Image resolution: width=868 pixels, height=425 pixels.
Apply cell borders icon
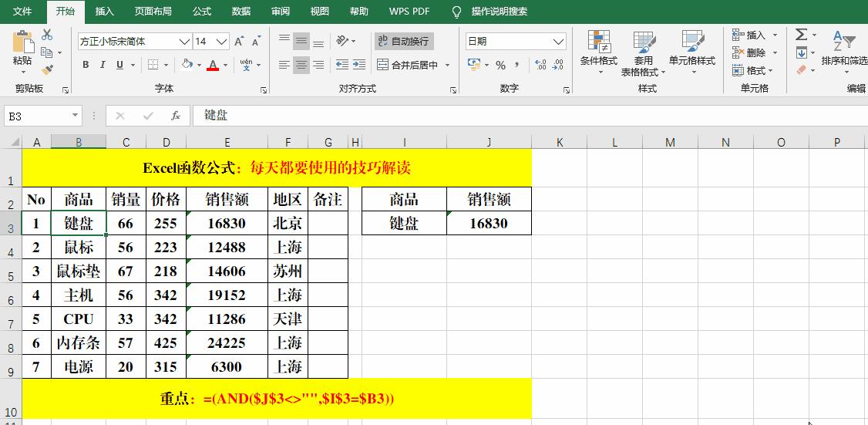coord(153,65)
